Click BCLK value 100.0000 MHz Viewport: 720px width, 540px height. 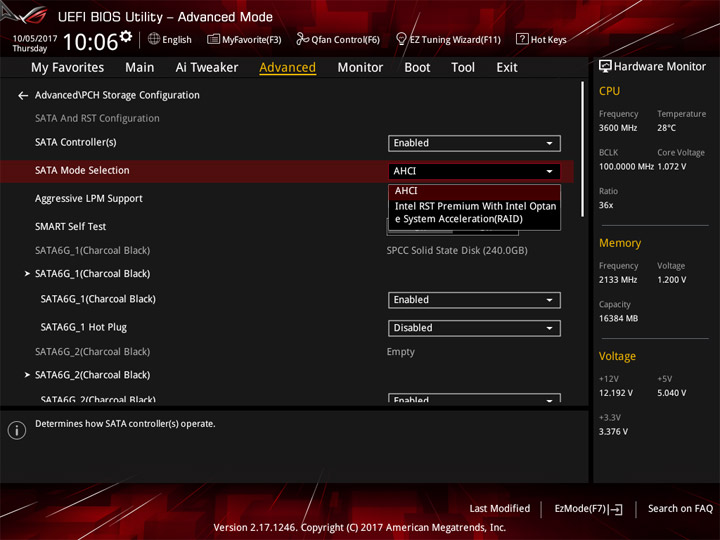(x=626, y=166)
